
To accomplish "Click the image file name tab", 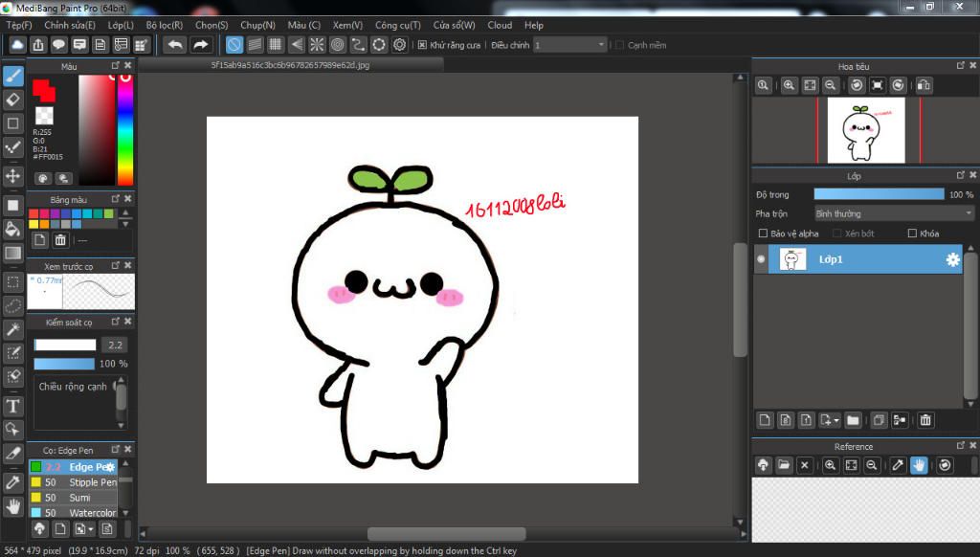I will [x=290, y=65].
